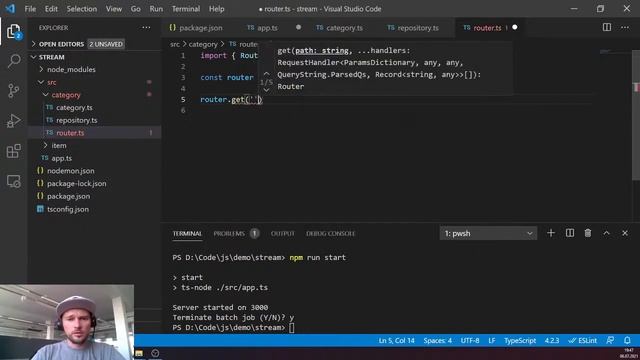The height and width of the screenshot is (360, 640).
Task: Close the terminal panel
Action: (x=625, y=233)
